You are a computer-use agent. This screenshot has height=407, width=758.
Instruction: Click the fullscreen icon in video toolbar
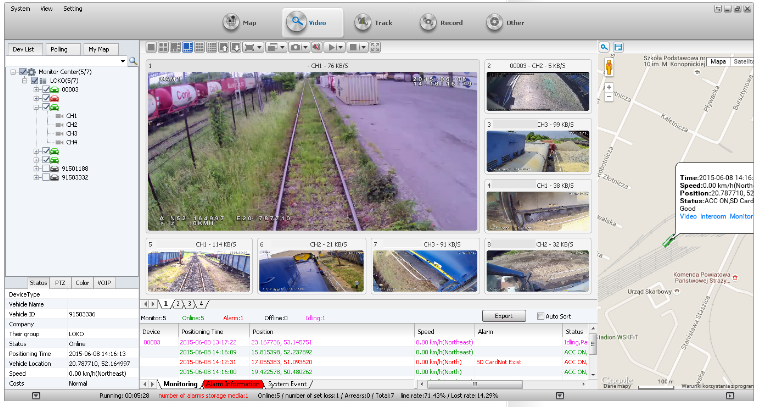[x=375, y=47]
